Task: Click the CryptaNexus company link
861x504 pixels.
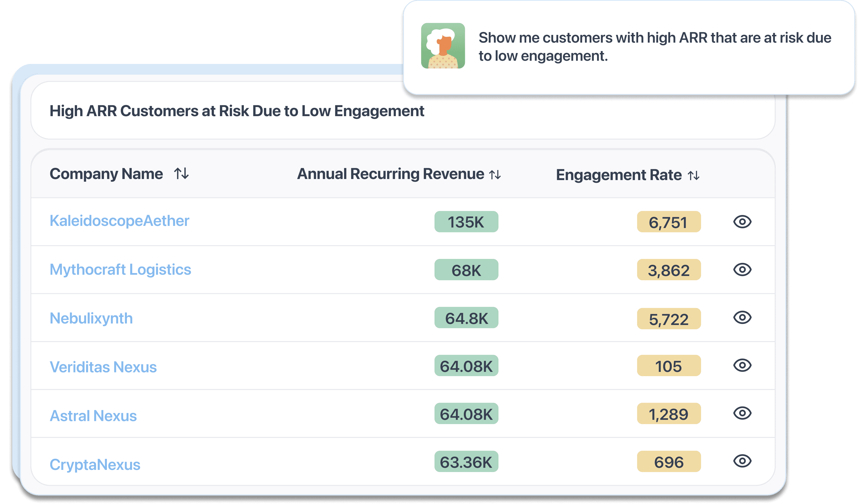Action: pos(95,464)
